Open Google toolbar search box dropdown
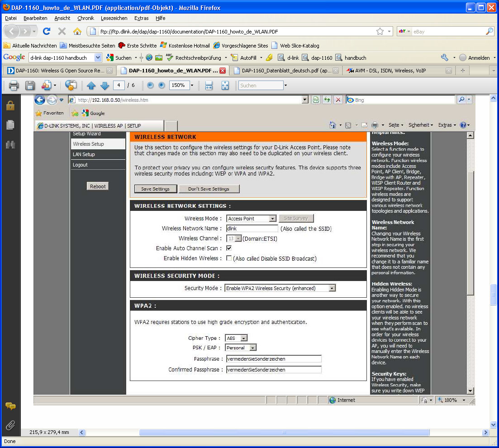Screen dimensions: 499x448 pos(98,57)
